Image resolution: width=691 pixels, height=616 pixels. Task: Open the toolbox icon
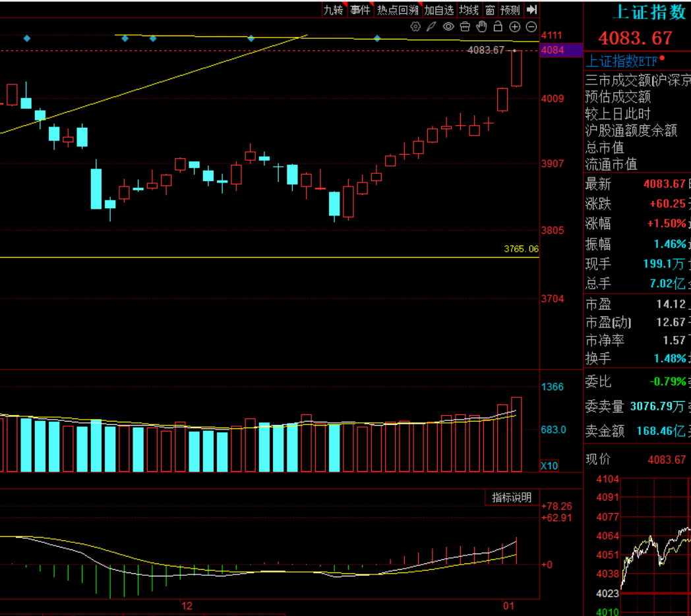click(465, 26)
